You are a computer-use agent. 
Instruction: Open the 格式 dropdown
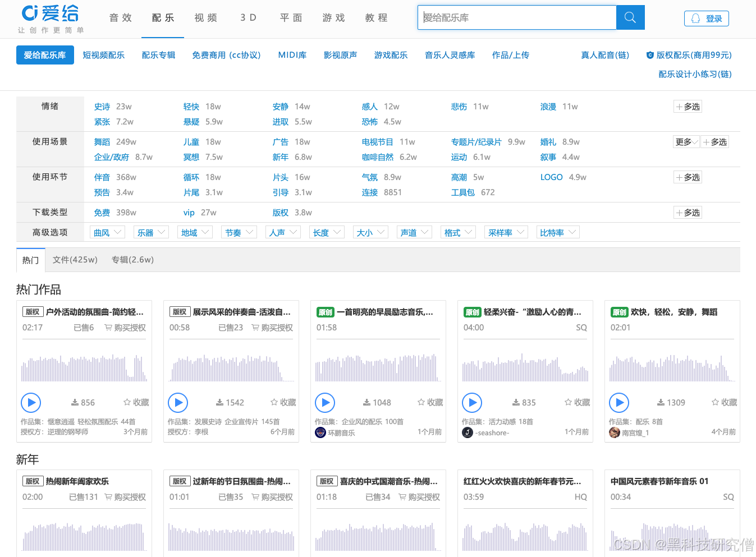point(458,232)
